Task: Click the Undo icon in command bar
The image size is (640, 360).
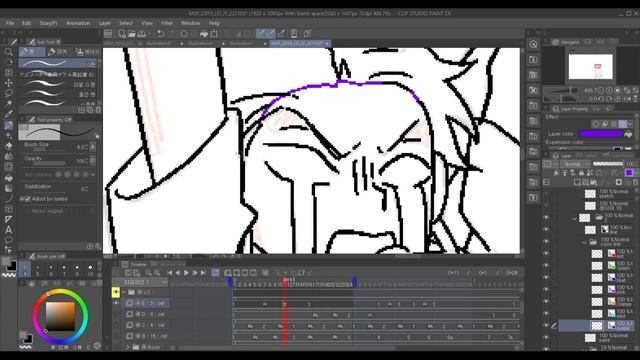Action: pos(161,33)
